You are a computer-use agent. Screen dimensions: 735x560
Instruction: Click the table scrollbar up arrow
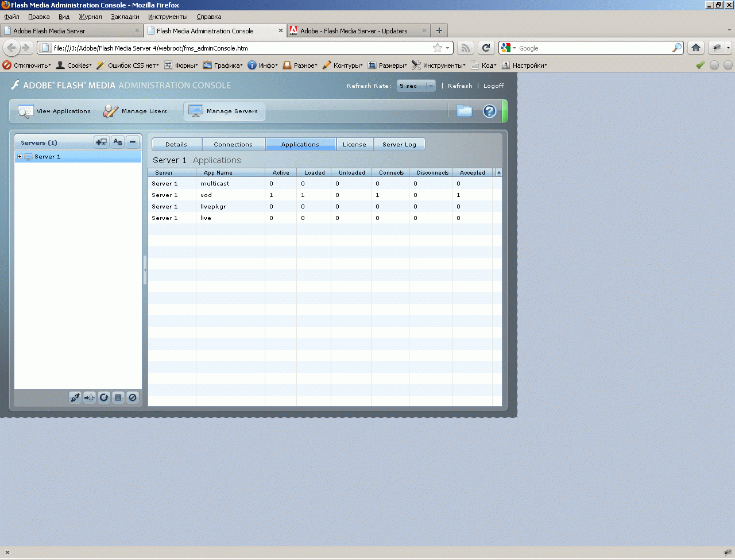[x=498, y=172]
